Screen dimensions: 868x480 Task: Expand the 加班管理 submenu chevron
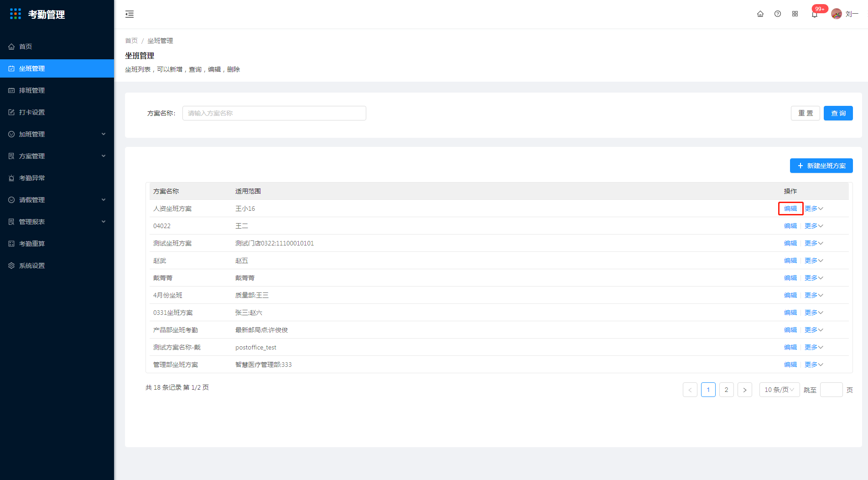point(104,134)
